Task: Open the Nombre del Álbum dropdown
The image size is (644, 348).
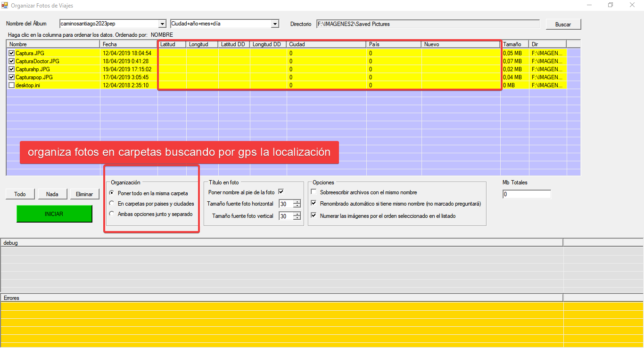Action: pos(162,24)
